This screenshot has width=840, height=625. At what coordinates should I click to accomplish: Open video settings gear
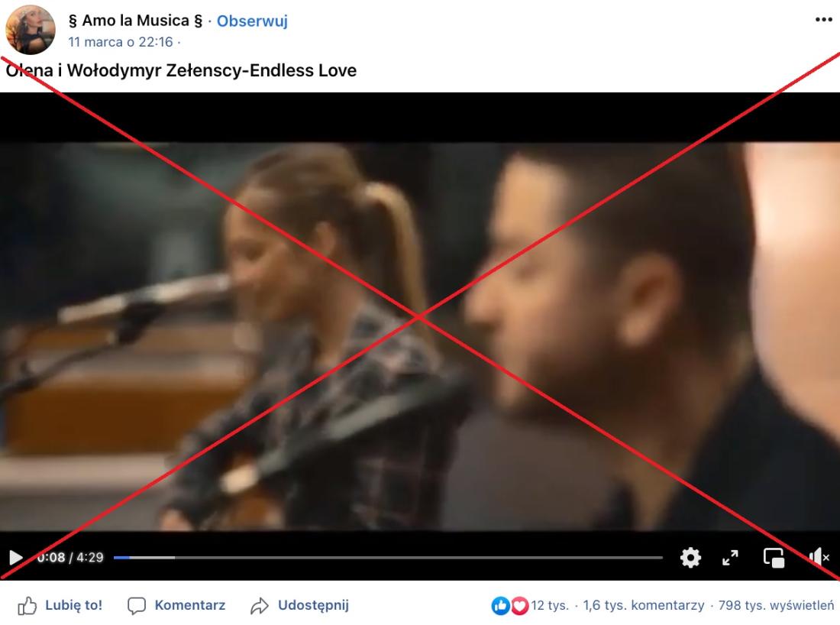690,558
